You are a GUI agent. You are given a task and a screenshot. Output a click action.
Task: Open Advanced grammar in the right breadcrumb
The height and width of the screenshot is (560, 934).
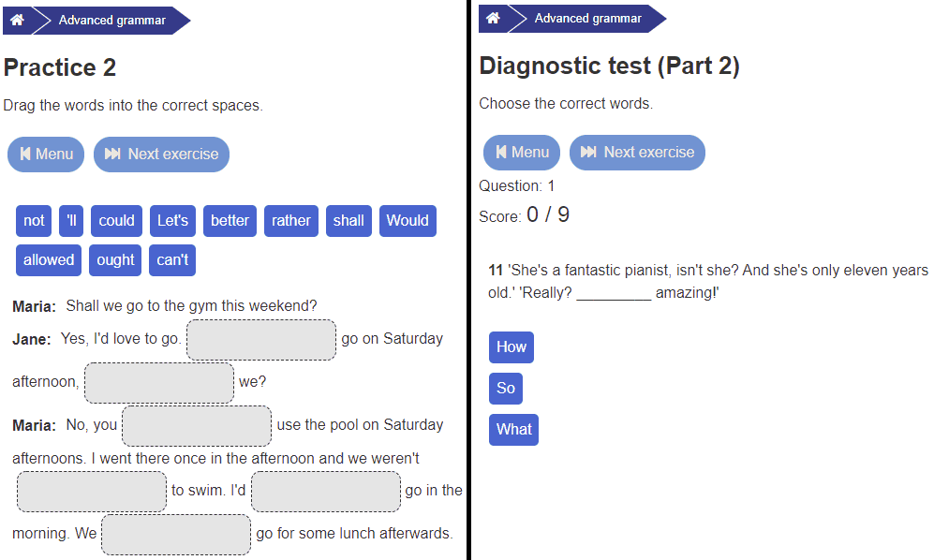(587, 19)
